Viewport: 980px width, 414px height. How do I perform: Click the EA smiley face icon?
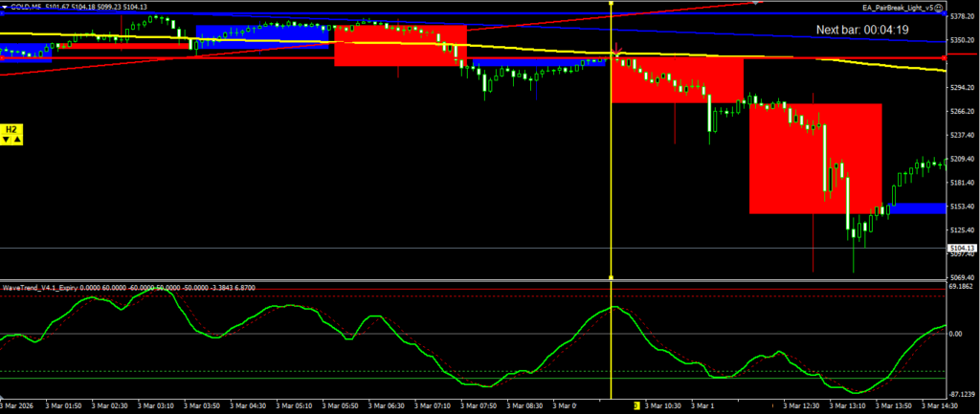pyautogui.click(x=940, y=8)
